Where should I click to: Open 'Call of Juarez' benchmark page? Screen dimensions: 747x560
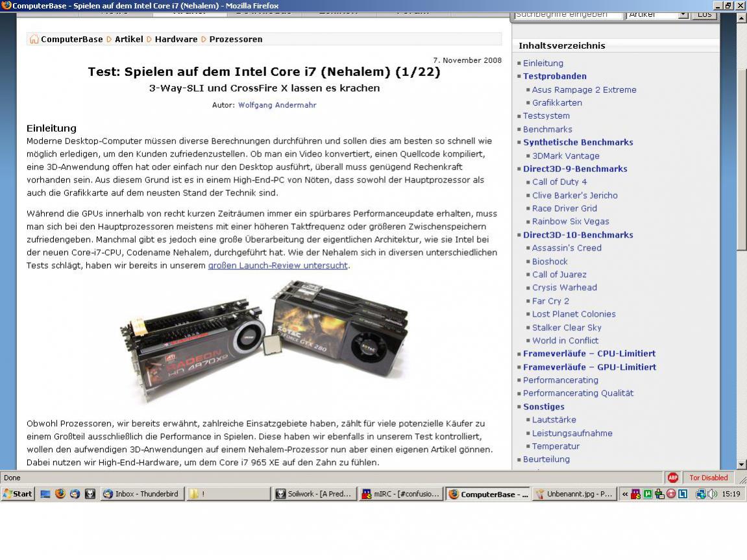(x=559, y=274)
